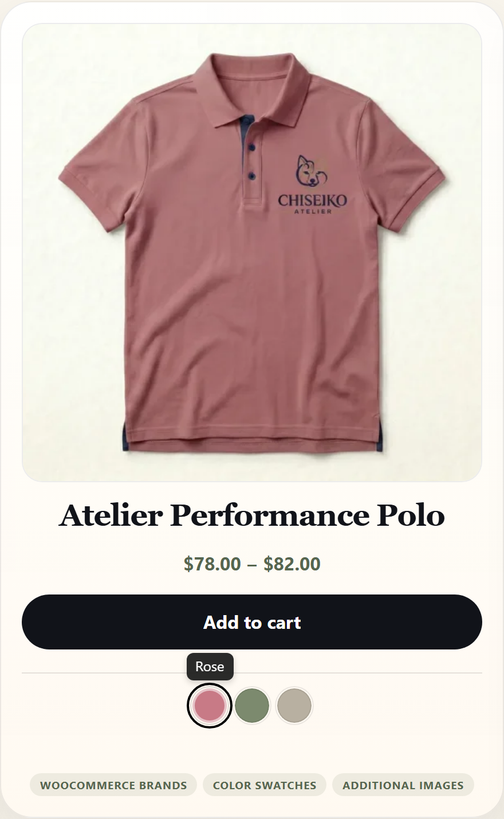This screenshot has width=504, height=819.
Task: Click the $82.00 maximum price
Action: (x=292, y=564)
